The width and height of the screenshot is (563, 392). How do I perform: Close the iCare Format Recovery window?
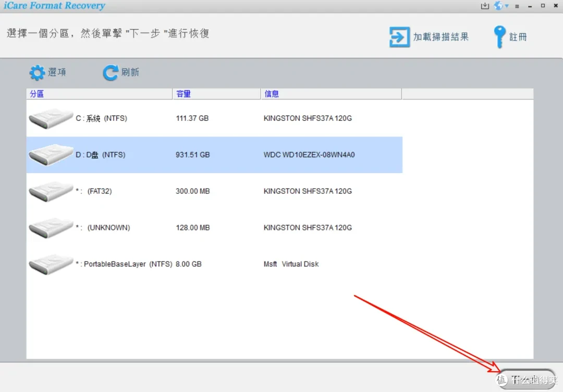556,6
